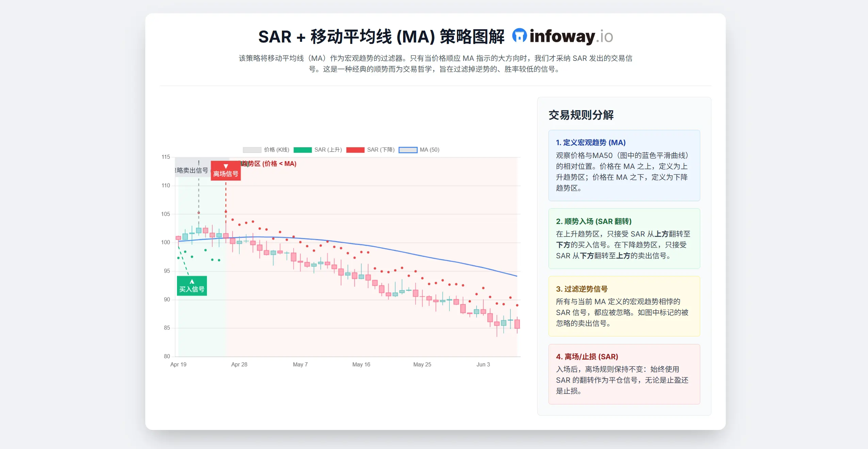The image size is (868, 449).
Task: Click the 3. 过滤逆势信号 rule card
Action: [624, 306]
